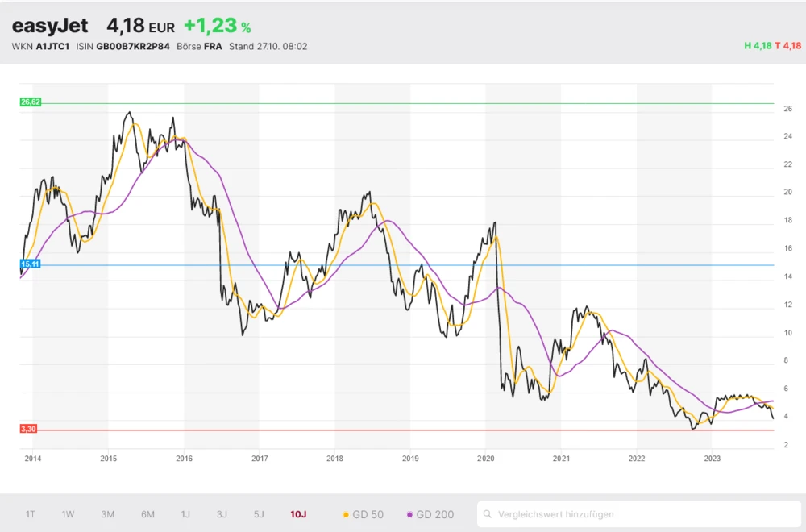Switch chart range to 1T
Image resolution: width=806 pixels, height=532 pixels.
[30, 514]
